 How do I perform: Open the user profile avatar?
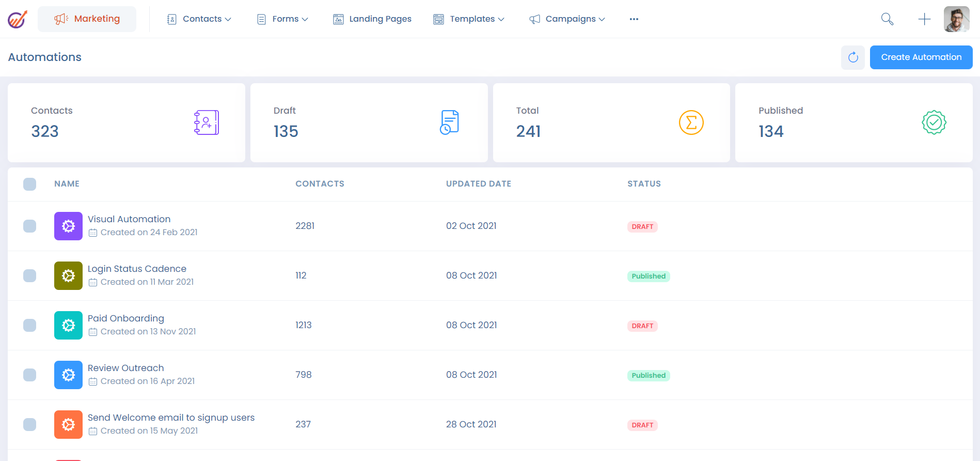[x=956, y=19]
